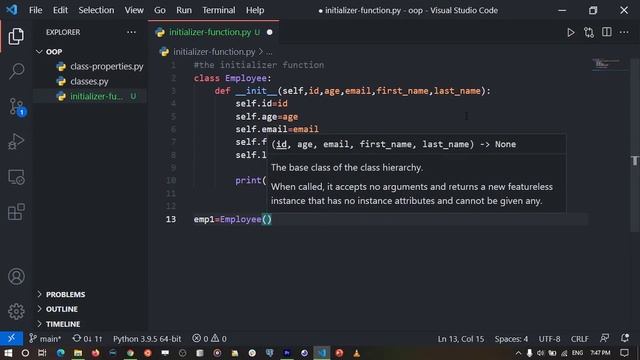This screenshot has width=640, height=360.
Task: Open File Explorer from taskbar
Action: 78,353
